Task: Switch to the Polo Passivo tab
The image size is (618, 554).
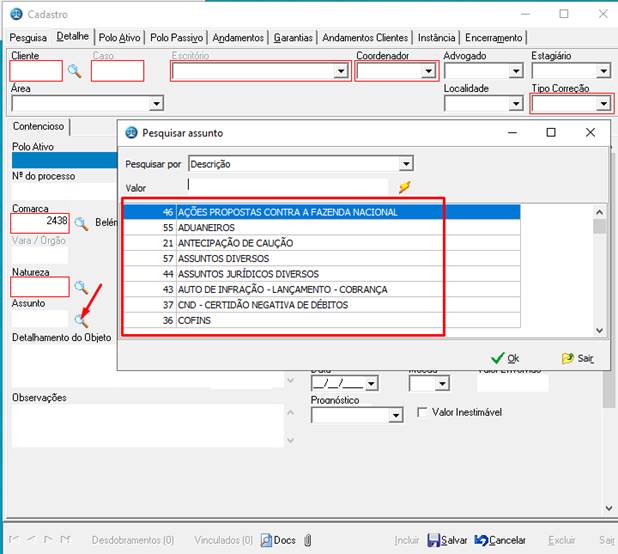Action: (177, 38)
